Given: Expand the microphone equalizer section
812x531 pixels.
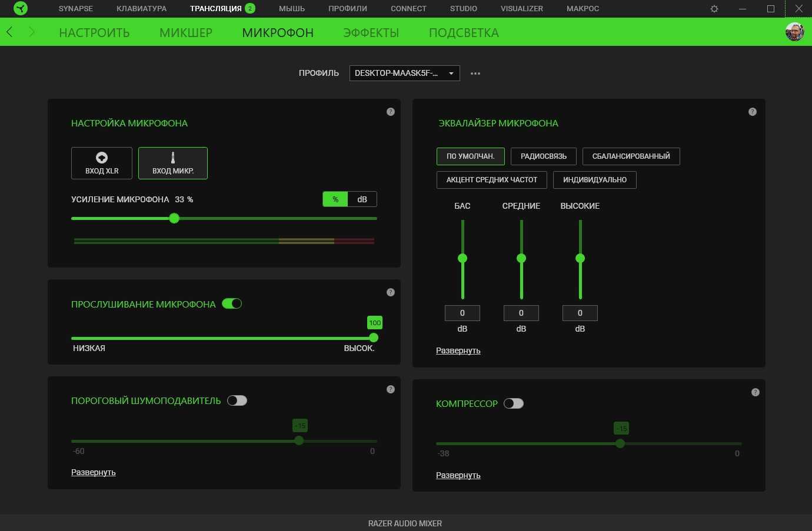Looking at the screenshot, I should point(458,350).
